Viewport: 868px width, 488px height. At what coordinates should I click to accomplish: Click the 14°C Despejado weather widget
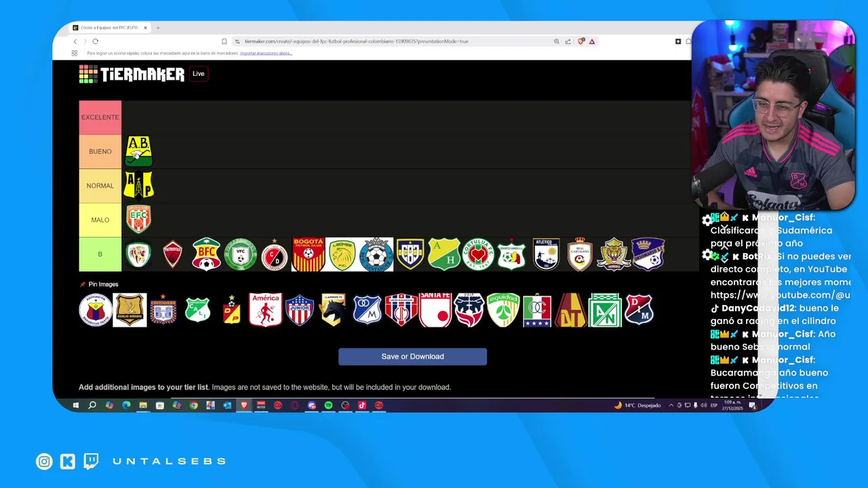(637, 405)
